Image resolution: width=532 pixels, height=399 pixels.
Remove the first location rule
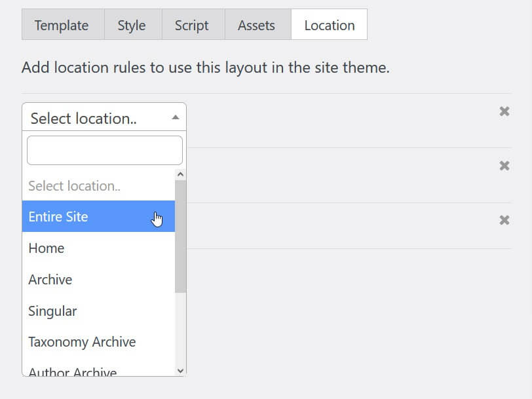click(x=504, y=111)
